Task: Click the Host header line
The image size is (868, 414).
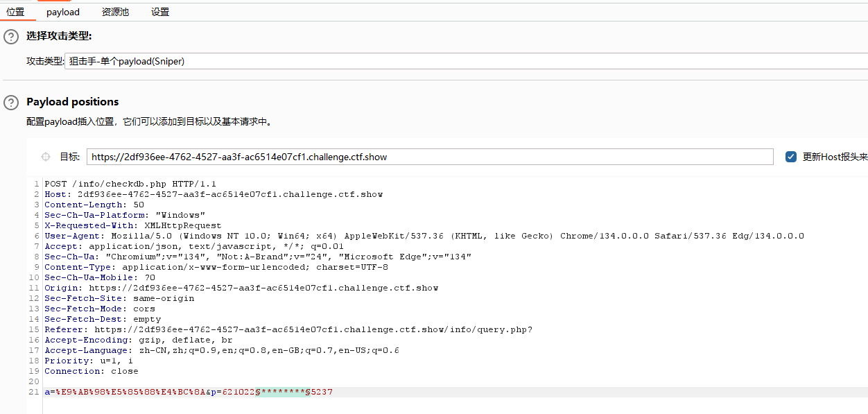Action: (214, 194)
